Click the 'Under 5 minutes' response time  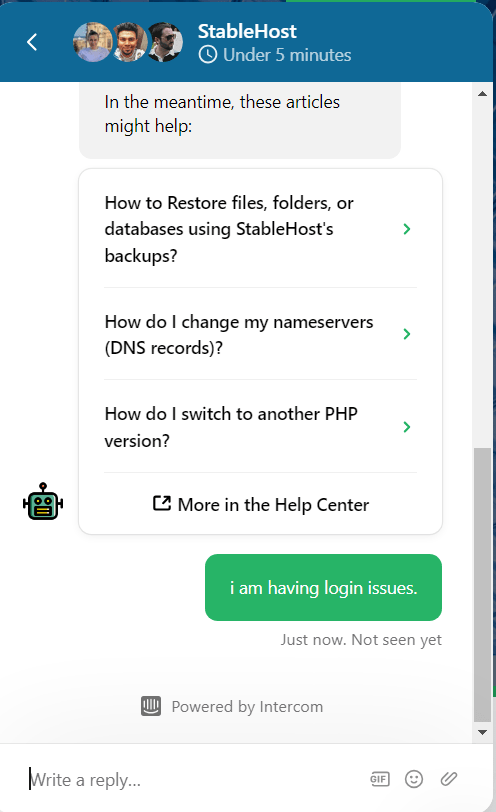tap(287, 55)
